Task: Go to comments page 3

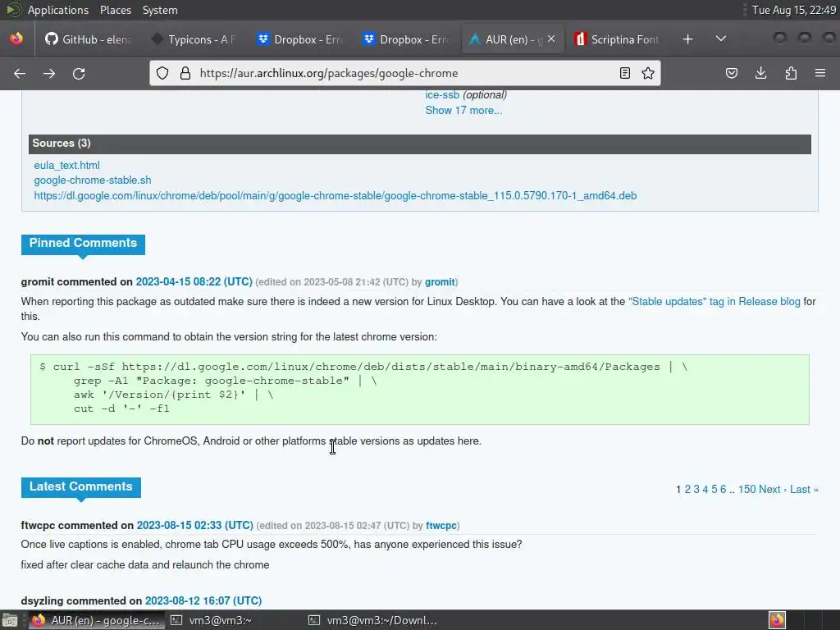Action: point(696,490)
